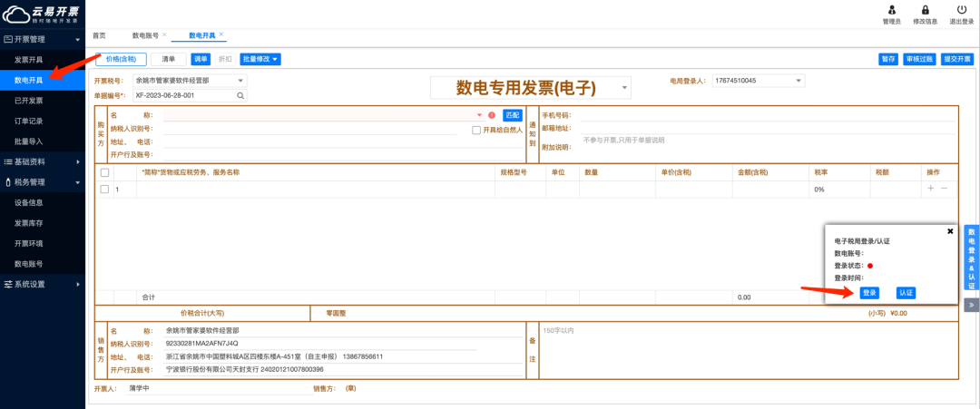Click the 退出登录 power icon
The width and height of the screenshot is (980, 409).
point(962,10)
